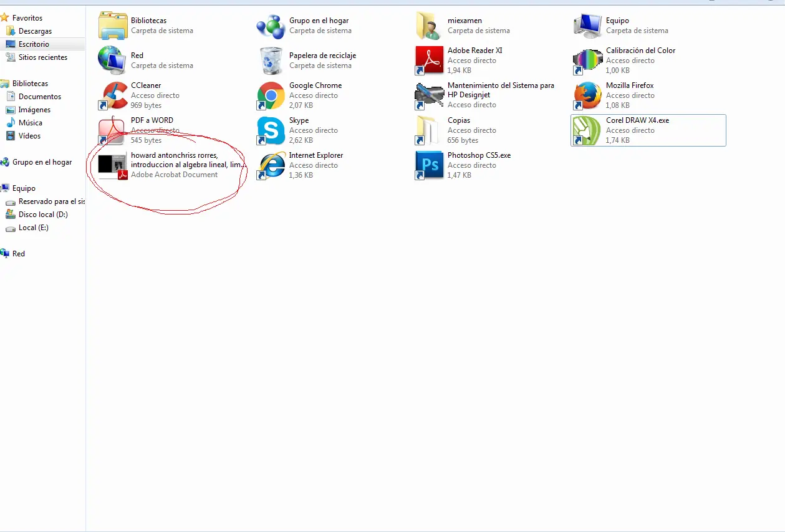This screenshot has height=532, width=785.
Task: Click the "Mozilla Firefox" file name
Action: [x=630, y=85]
